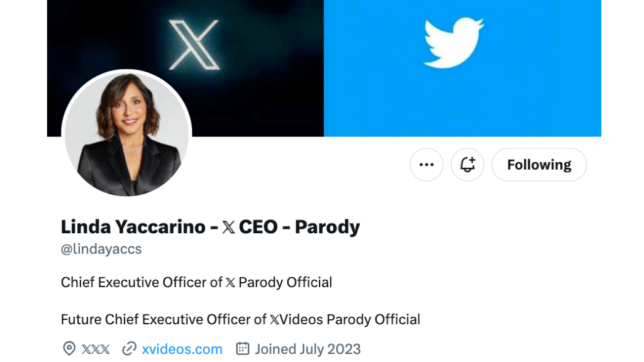644x362 pixels.
Task: Click the 'Joined July 2023' text
Action: pyautogui.click(x=308, y=349)
